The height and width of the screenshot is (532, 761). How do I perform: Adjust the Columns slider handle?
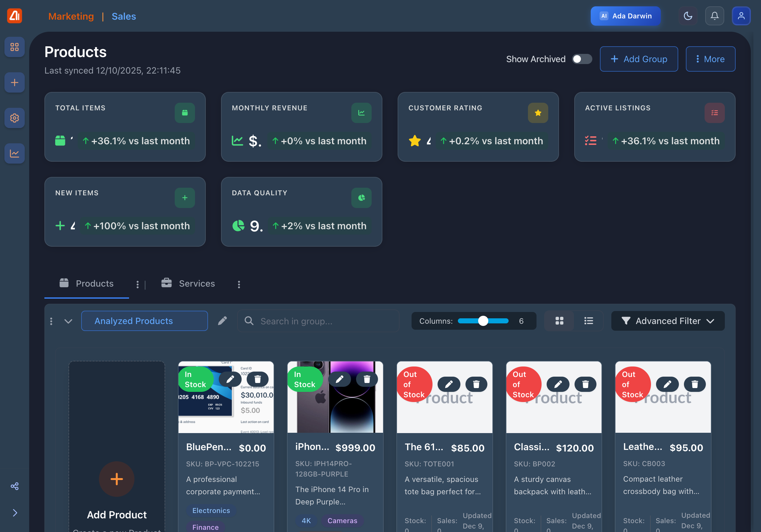coord(483,321)
